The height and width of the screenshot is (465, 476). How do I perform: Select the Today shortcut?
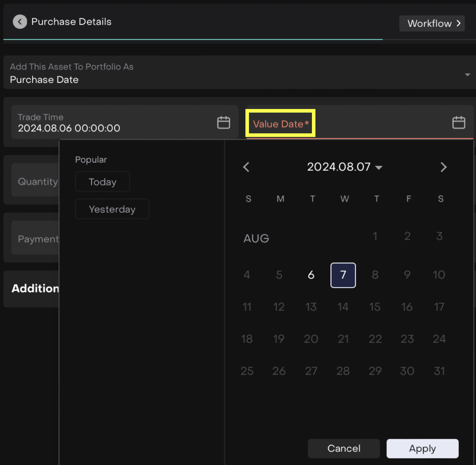pyautogui.click(x=103, y=182)
